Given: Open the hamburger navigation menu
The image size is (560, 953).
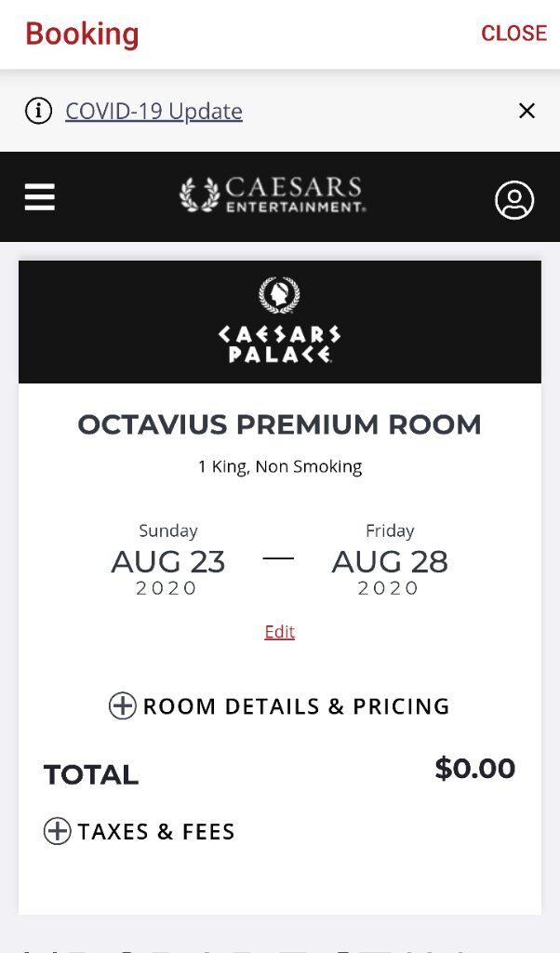Looking at the screenshot, I should (40, 197).
